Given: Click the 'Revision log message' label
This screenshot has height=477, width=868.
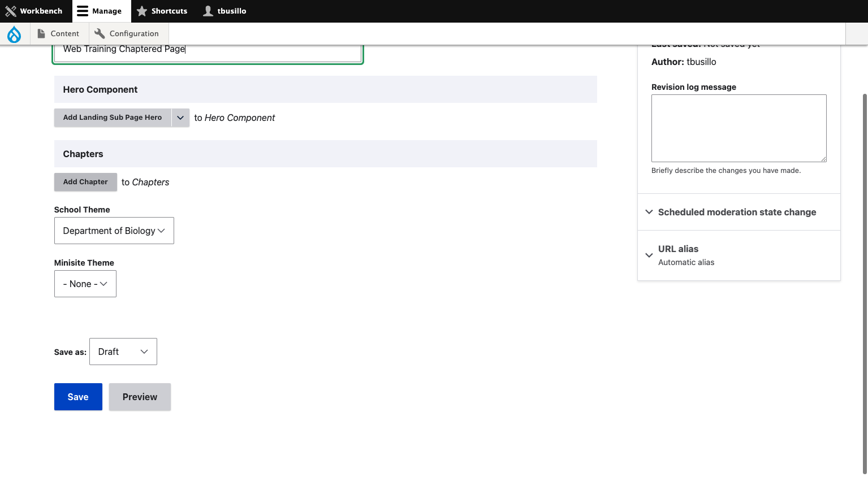Looking at the screenshot, I should (694, 87).
